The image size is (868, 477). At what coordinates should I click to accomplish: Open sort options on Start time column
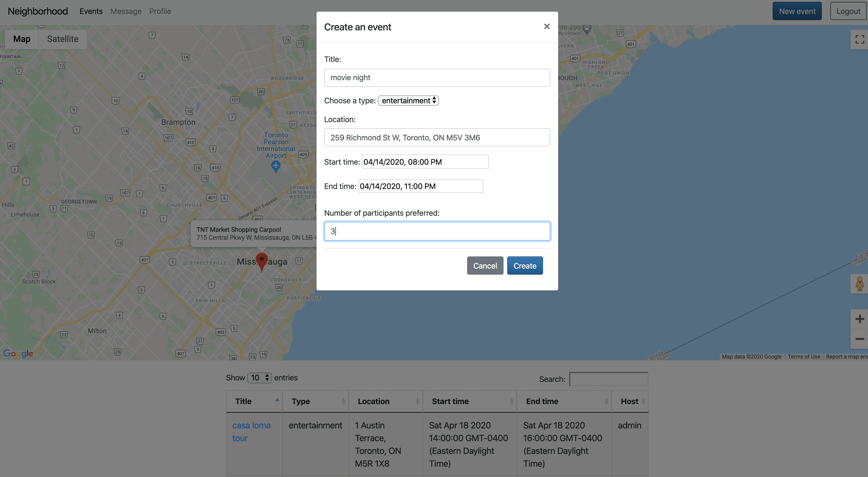click(511, 401)
